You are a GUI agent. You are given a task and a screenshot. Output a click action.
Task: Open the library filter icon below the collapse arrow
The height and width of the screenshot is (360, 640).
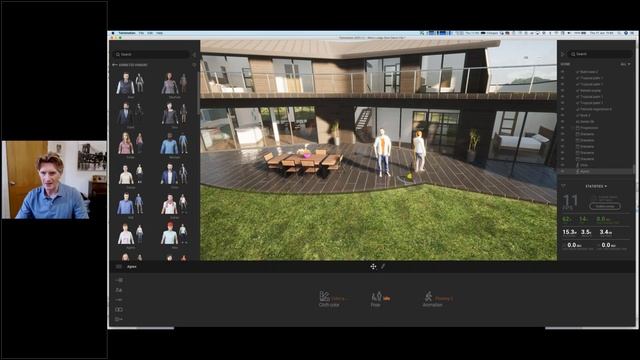(194, 65)
